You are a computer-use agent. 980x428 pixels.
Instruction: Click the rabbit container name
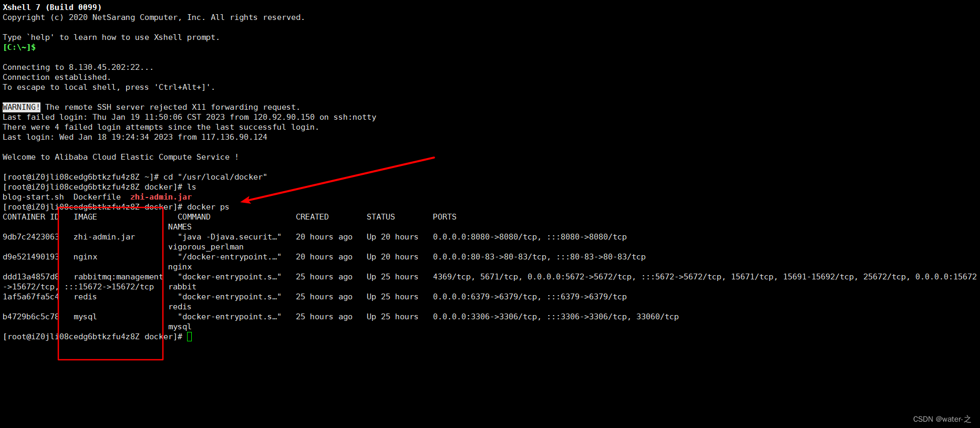point(182,287)
